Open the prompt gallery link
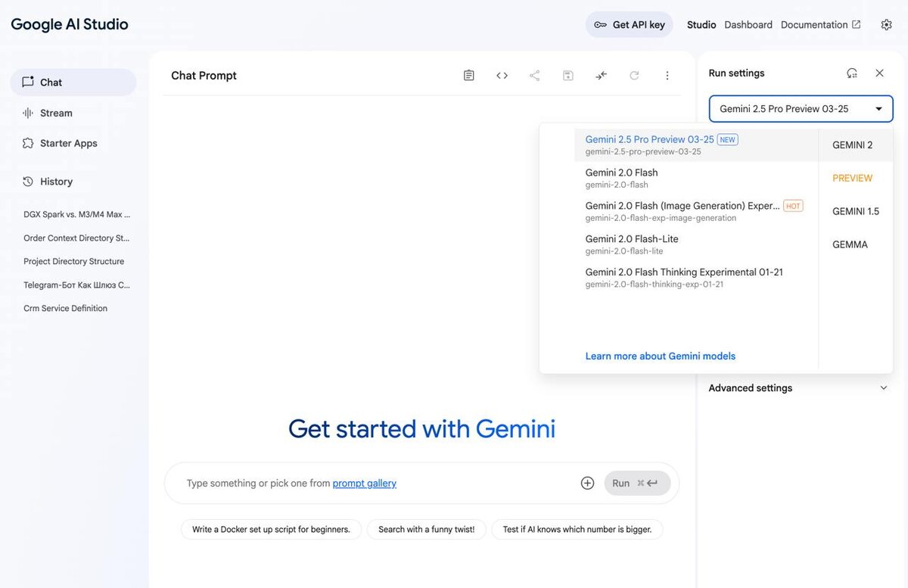 pos(365,484)
